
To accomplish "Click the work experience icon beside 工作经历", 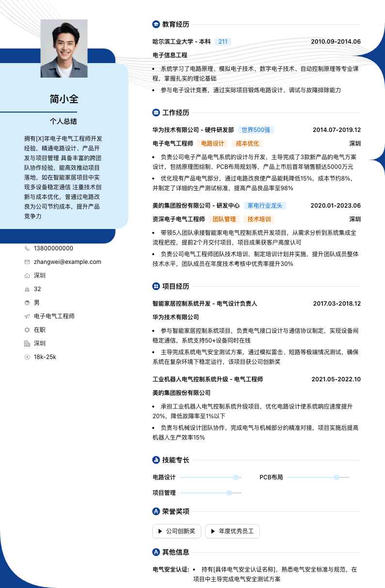I will tap(156, 113).
